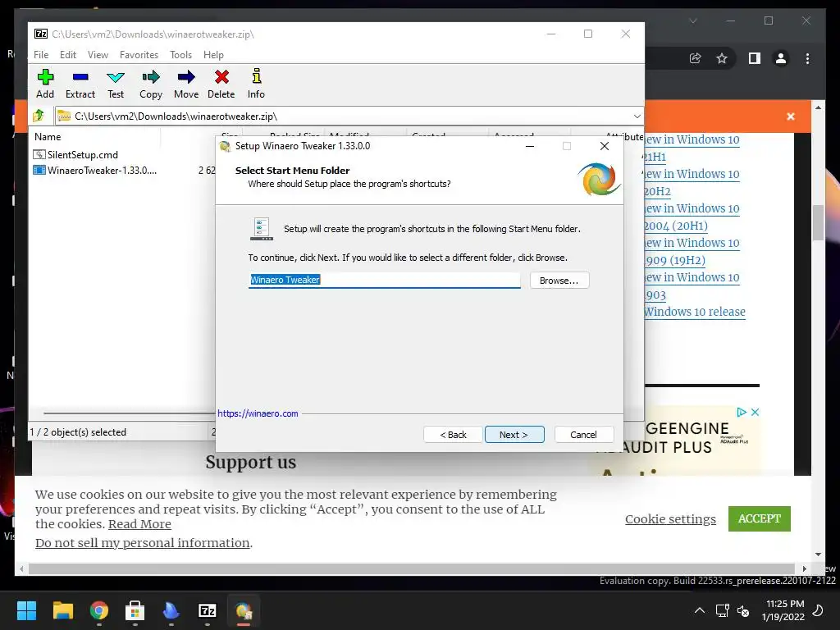Open Cookie settings link
The image size is (840, 630).
click(x=670, y=519)
